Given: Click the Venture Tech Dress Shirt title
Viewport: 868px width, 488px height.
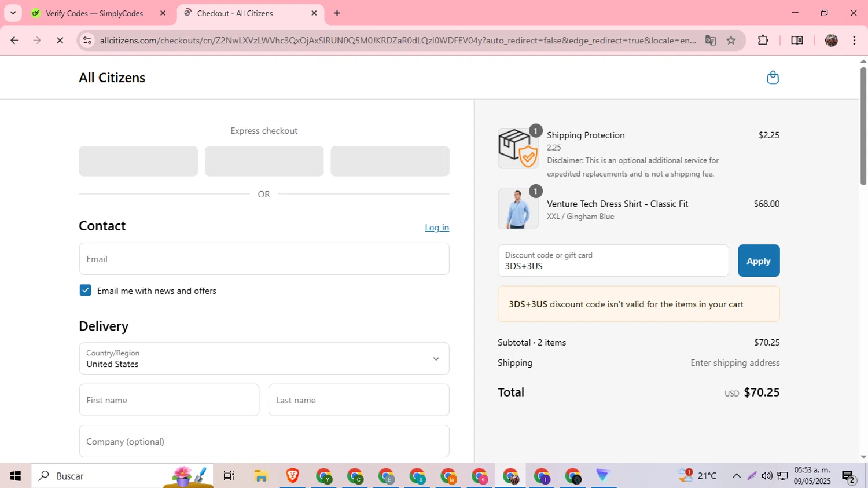Looking at the screenshot, I should [617, 204].
